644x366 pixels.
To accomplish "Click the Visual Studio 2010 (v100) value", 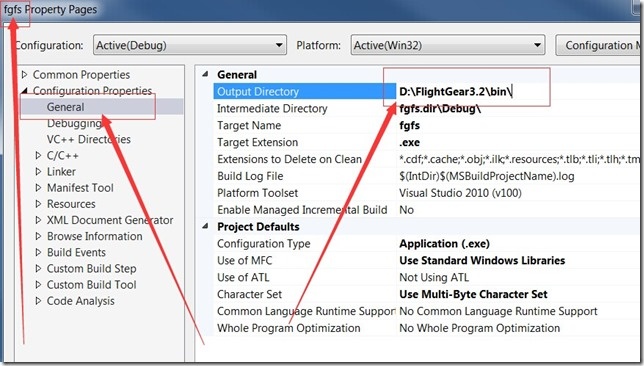I will pyautogui.click(x=460, y=193).
